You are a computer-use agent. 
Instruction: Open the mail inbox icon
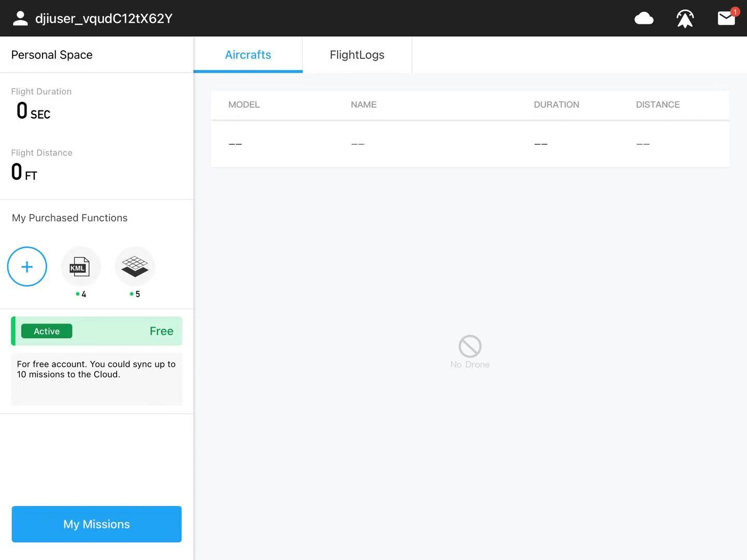click(726, 19)
